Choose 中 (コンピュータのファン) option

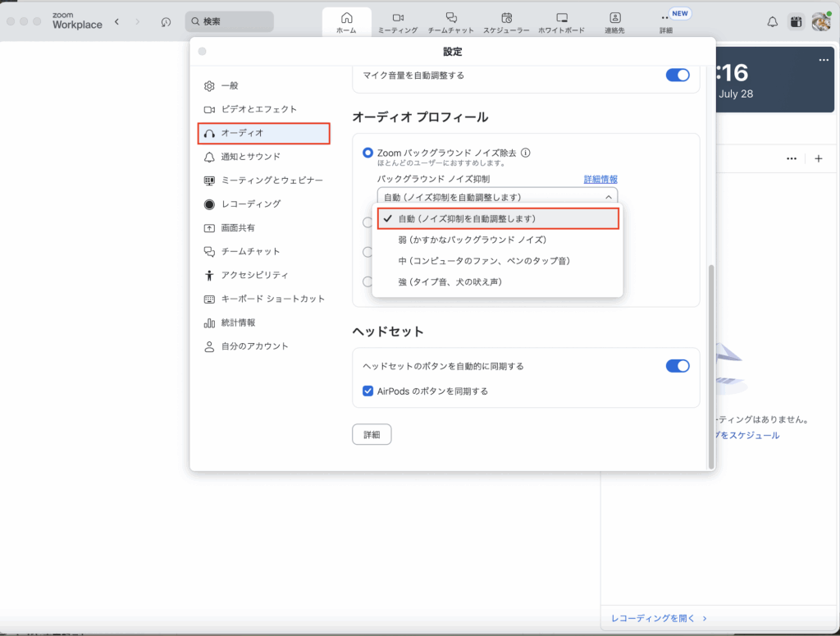tap(497, 261)
